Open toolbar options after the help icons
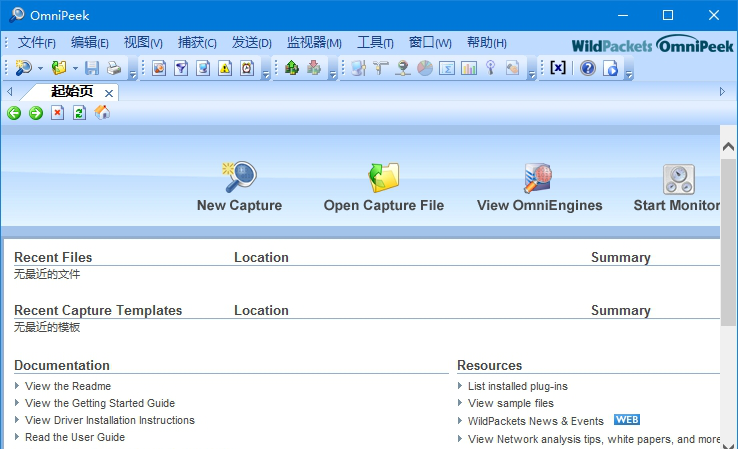Viewport: 738px width, 466px height. 629,74
